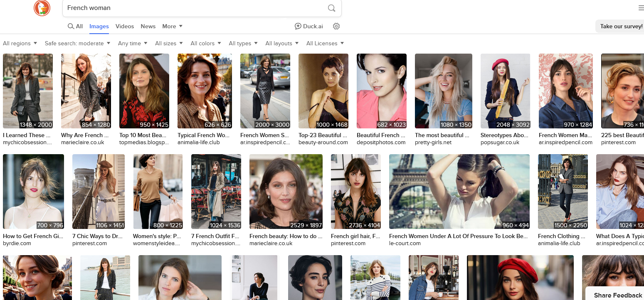
Task: Open the 'Top 10 Most Bea...' title link
Action: click(x=143, y=135)
